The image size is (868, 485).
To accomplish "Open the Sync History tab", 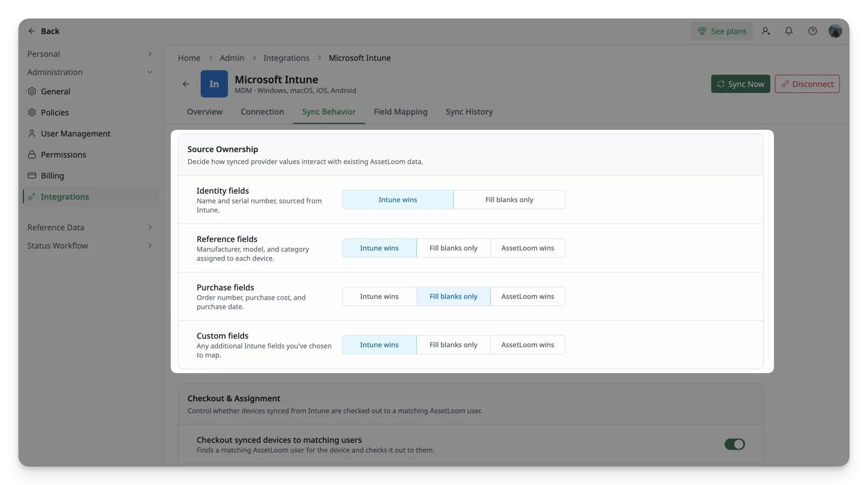I will pos(469,112).
